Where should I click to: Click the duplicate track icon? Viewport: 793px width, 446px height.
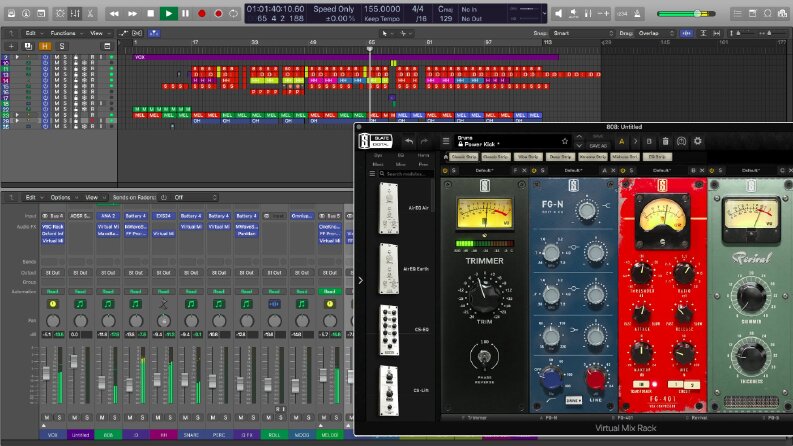click(28, 46)
